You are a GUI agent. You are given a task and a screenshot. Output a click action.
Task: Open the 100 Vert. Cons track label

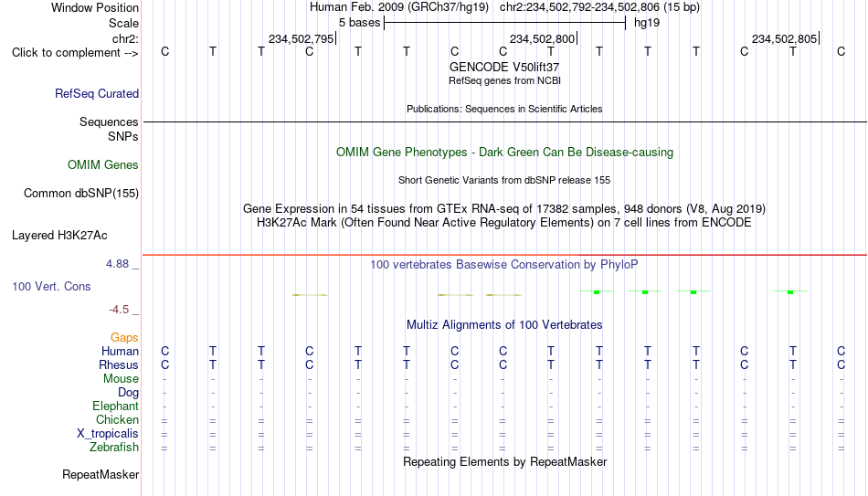51,286
